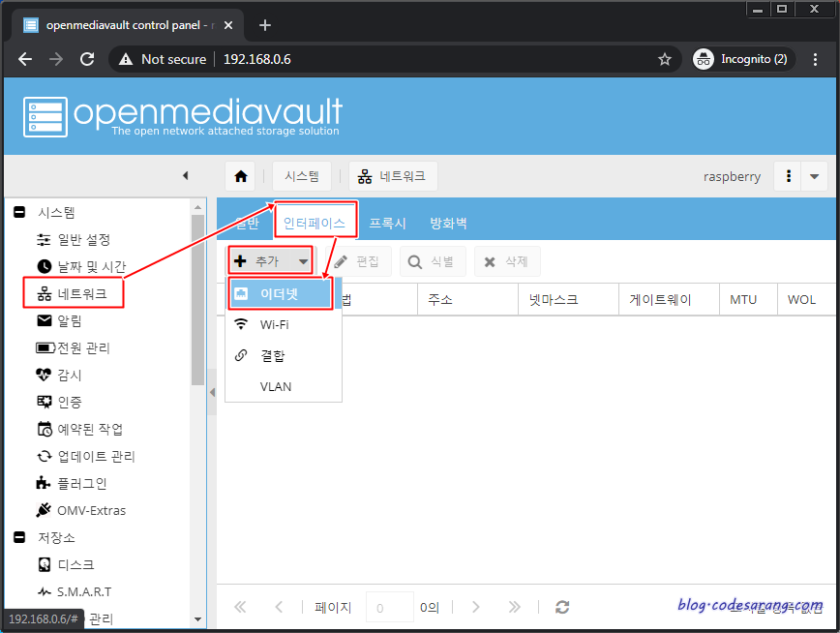Viewport: 840px width, 633px height.
Task: Choose 이더넷 from the add menu
Action: pyautogui.click(x=284, y=293)
